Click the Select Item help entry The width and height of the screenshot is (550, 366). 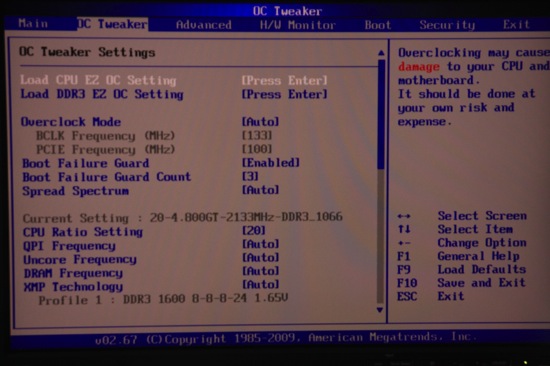[x=455, y=229]
